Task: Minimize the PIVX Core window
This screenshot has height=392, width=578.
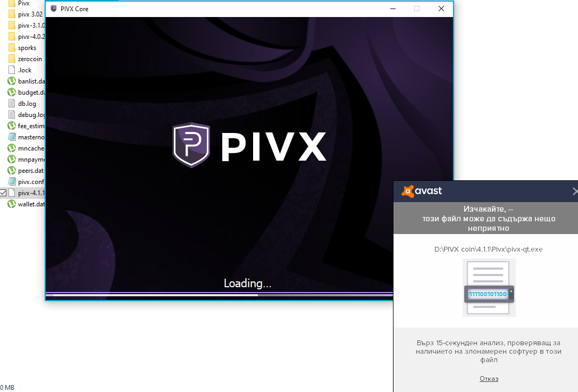Action: pos(393,9)
